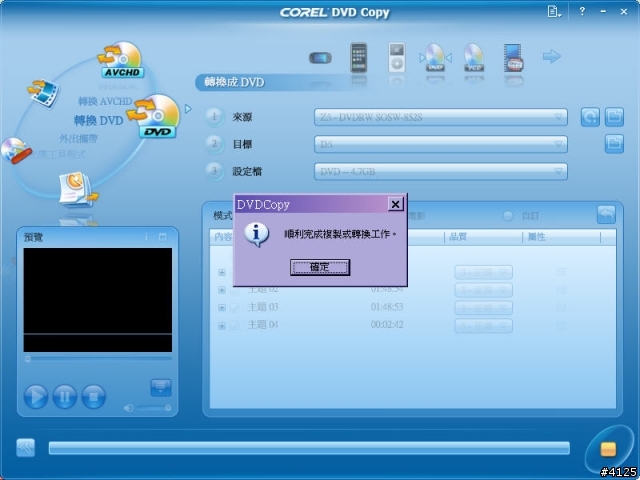
Task: Toggle checkbox for 主題 04
Action: [234, 325]
